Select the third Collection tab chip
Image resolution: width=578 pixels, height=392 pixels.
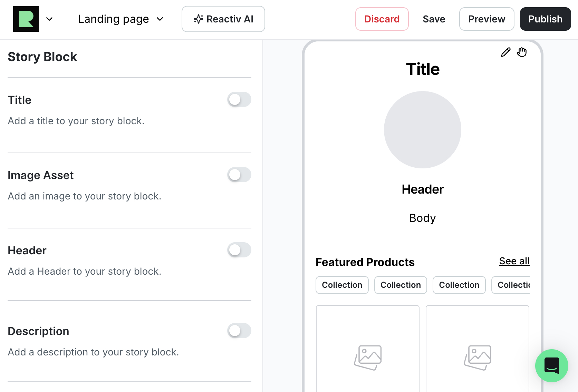pos(459,285)
